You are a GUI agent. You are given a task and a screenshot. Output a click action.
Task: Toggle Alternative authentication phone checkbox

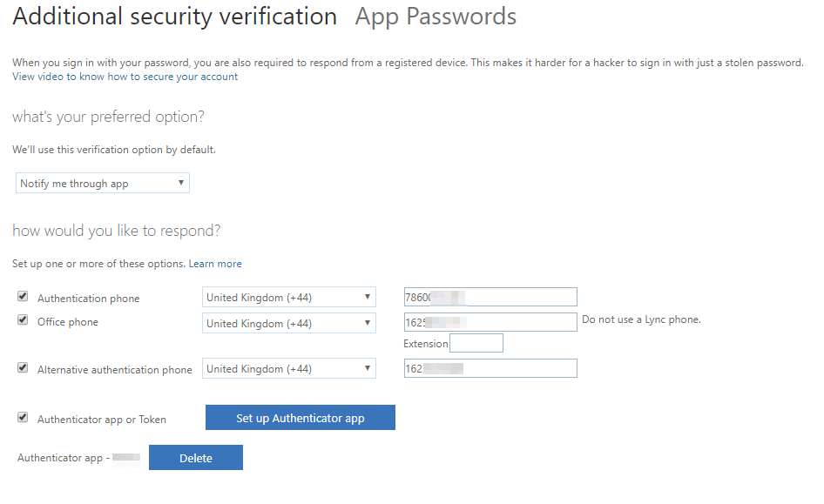coord(23,367)
